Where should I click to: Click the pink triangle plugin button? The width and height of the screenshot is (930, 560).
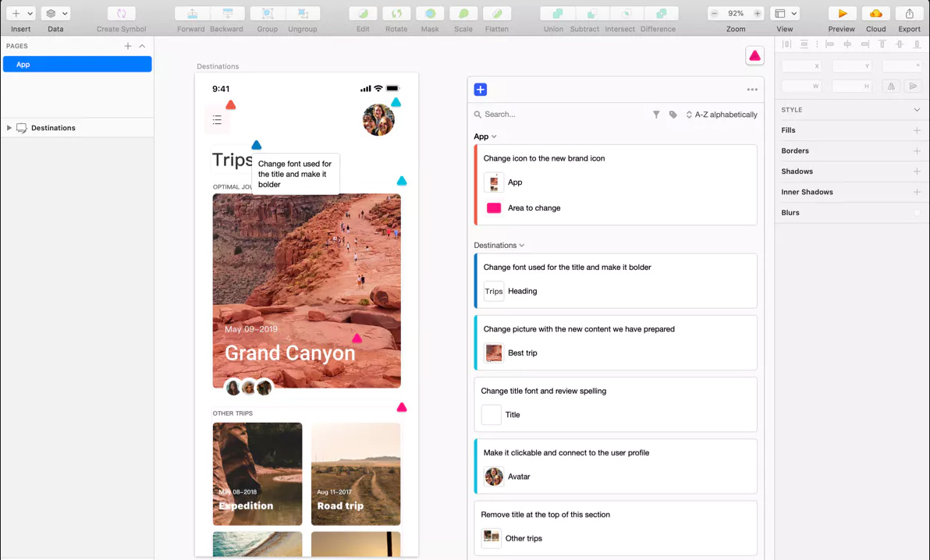click(754, 55)
